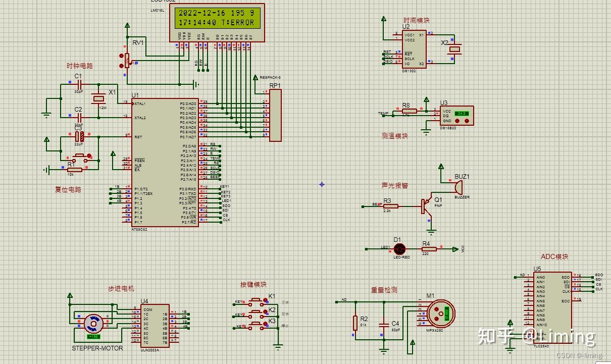
Task: Select resistor R2 in weight detection
Action: [x=355, y=323]
